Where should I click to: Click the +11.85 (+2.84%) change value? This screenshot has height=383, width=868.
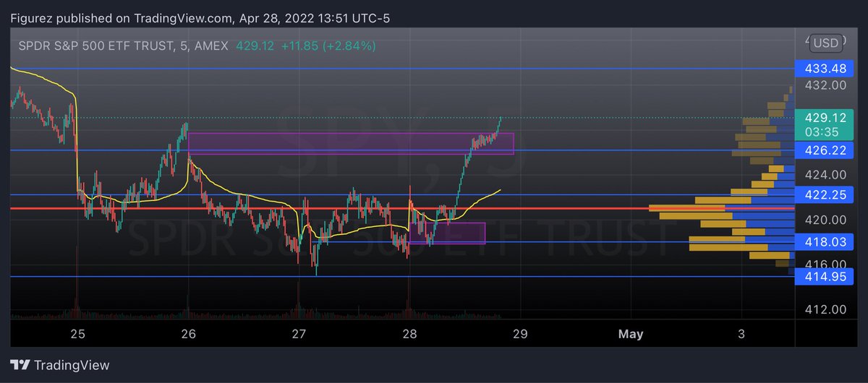[x=328, y=46]
